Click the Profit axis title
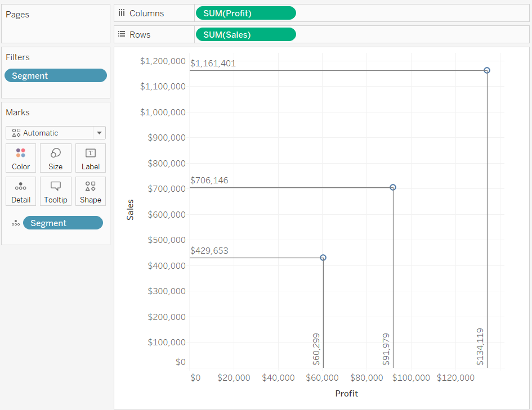Screen dimensions: 532x410 coord(346,393)
